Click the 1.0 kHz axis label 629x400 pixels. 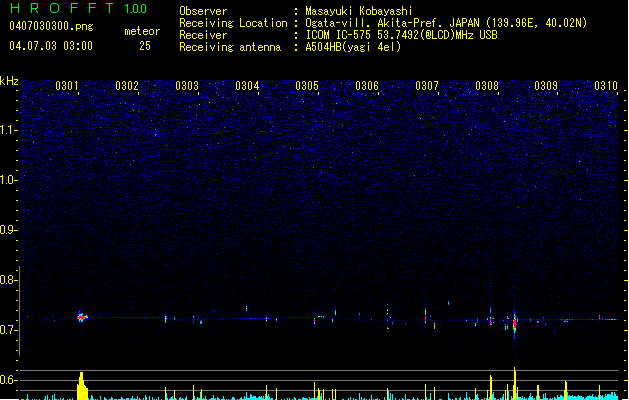(8, 180)
